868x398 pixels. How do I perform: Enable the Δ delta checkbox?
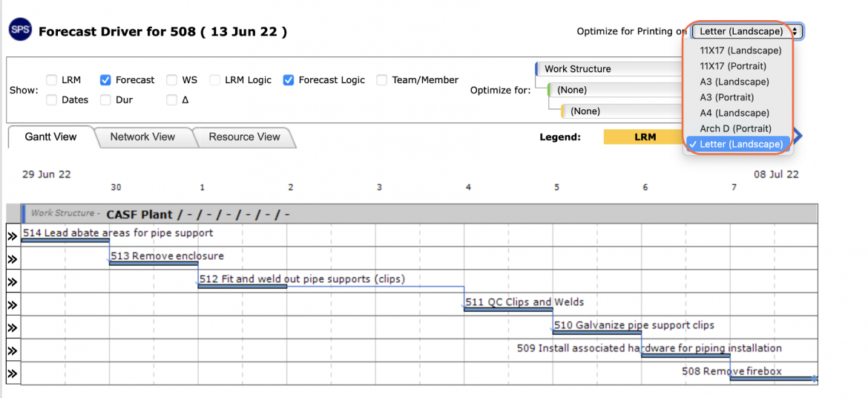pos(171,100)
